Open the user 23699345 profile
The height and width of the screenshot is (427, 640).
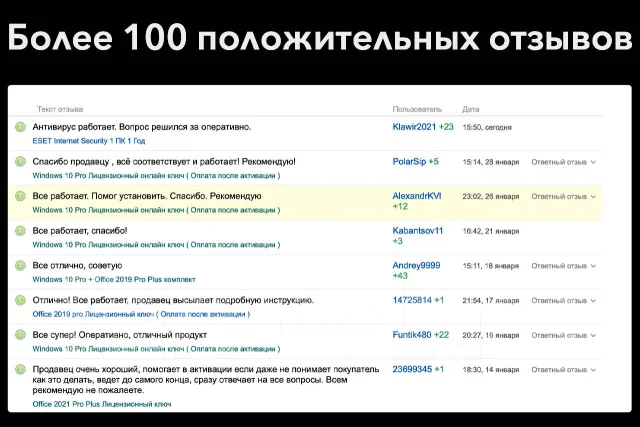(412, 369)
